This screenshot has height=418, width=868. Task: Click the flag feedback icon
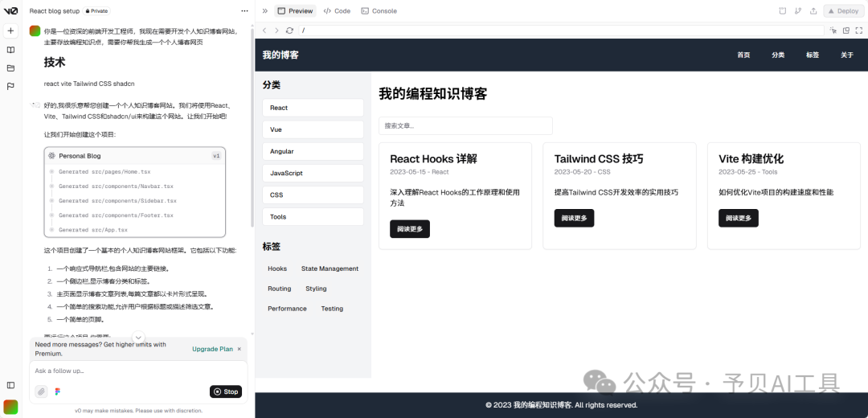click(10, 86)
